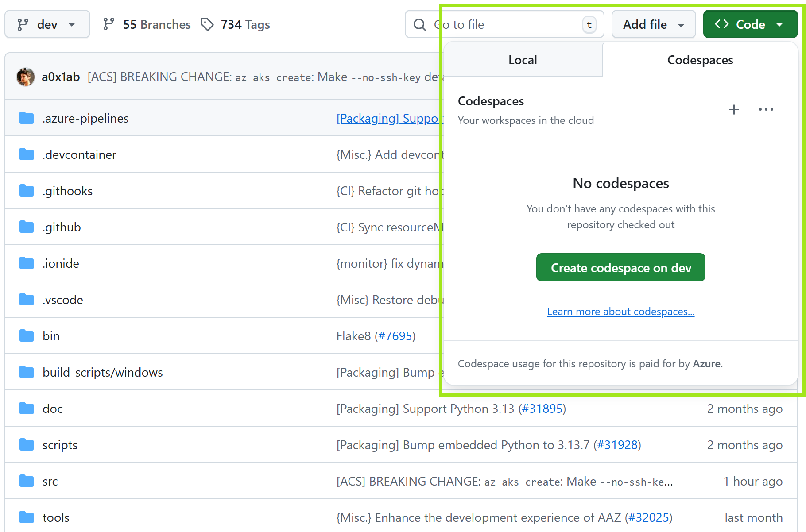This screenshot has height=532, width=806.
Task: Click the a0x1ab user avatar
Action: tap(26, 77)
